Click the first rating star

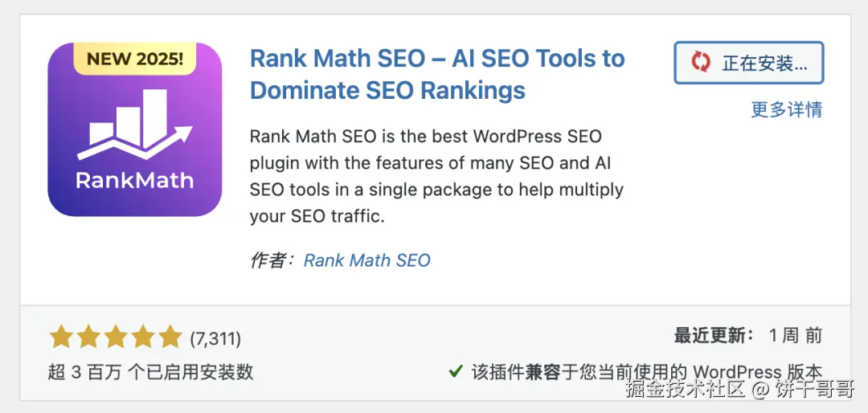pos(61,337)
